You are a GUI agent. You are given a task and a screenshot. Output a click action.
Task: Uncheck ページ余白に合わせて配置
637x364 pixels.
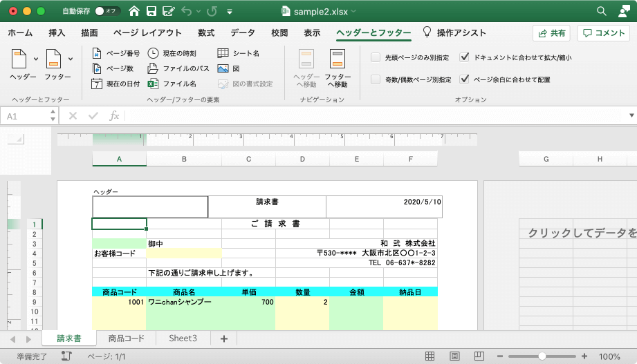click(x=464, y=79)
